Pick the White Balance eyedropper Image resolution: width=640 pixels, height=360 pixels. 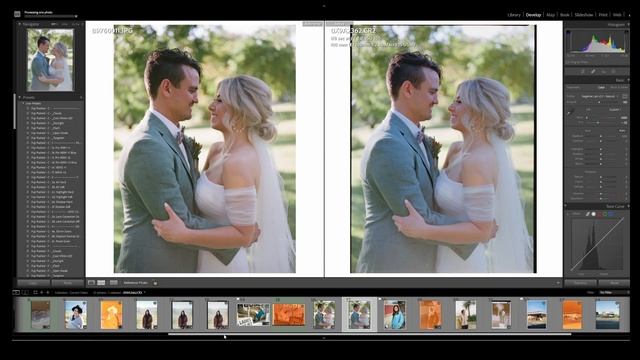point(570,111)
